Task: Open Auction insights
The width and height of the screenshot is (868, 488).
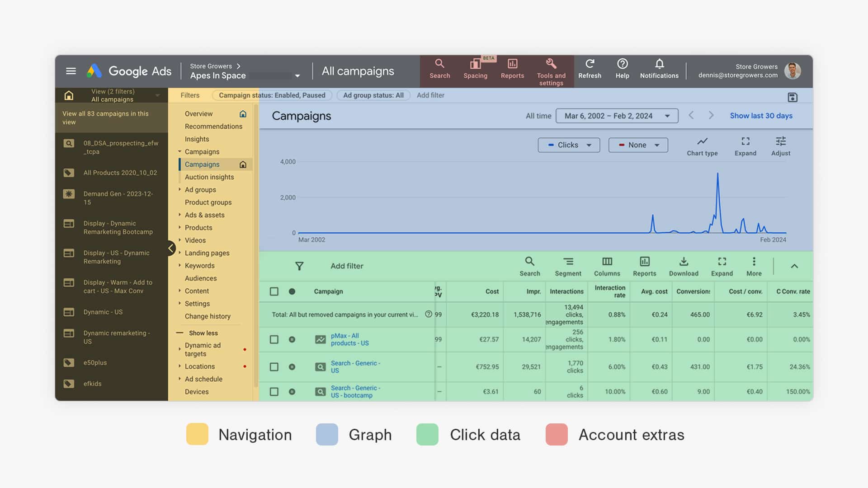Action: click(x=209, y=177)
